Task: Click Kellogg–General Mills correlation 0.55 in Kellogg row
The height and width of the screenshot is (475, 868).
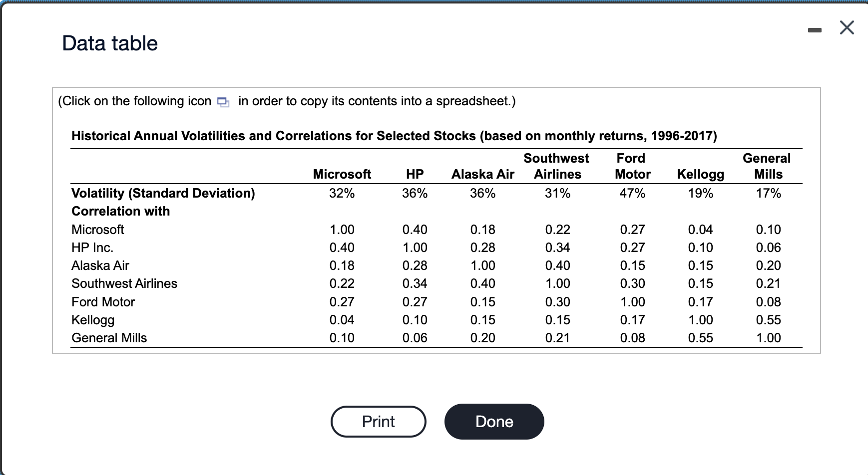Action: [x=768, y=320]
